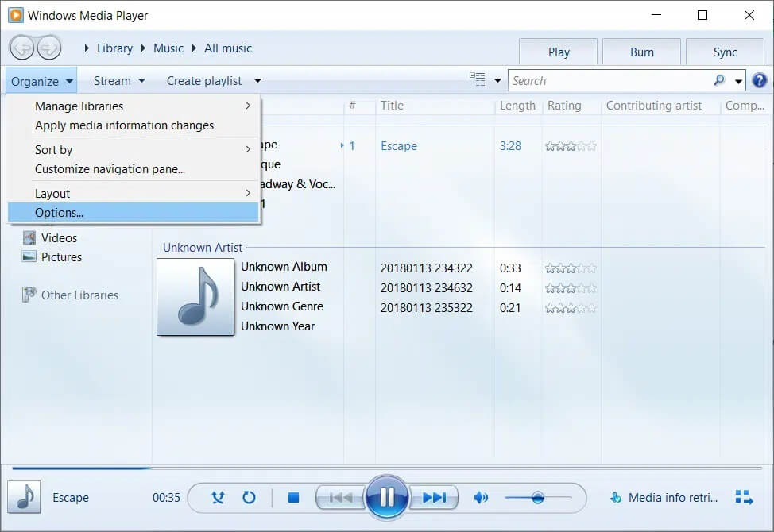
Task: Open the Manage libraries submenu
Action: [79, 106]
